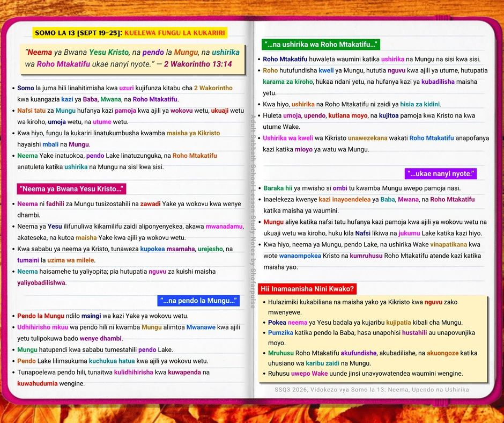This screenshot has height=423, width=504.
Task: Click bullet starting 'Neema Yake inatuokoa'
Action: pyautogui.click(x=117, y=161)
